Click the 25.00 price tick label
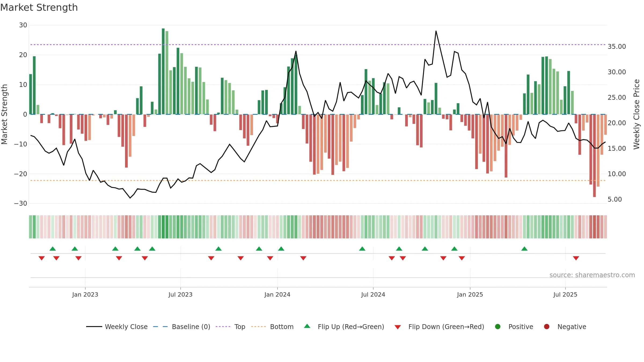The image size is (644, 362). (617, 98)
